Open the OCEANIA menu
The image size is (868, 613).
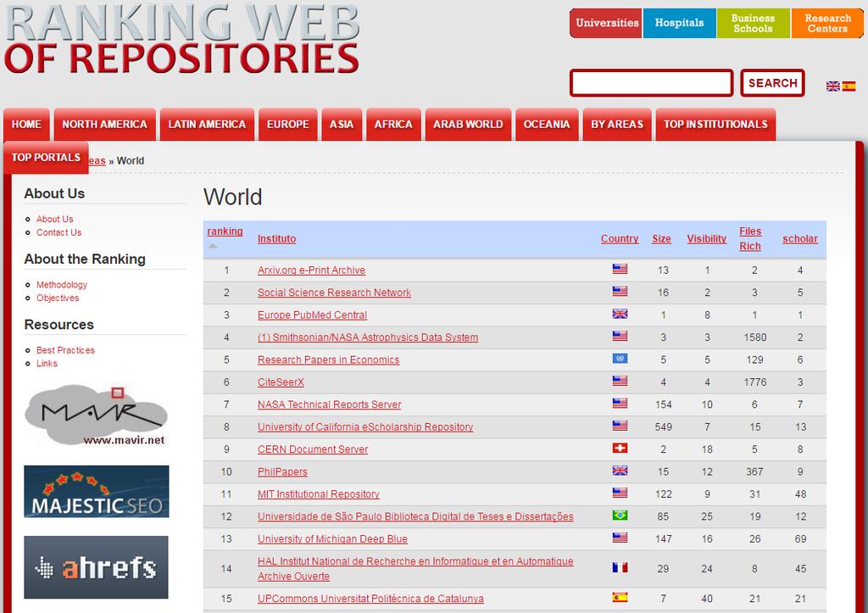pos(547,125)
